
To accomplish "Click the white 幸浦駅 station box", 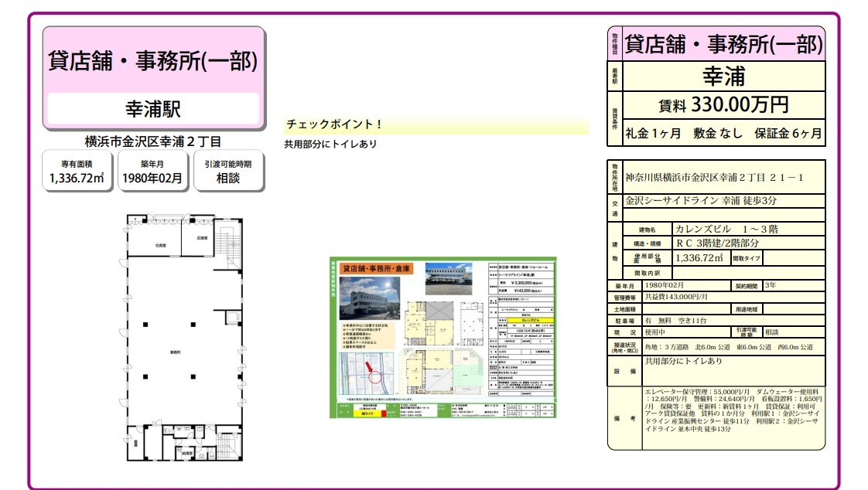I will 153,109.
